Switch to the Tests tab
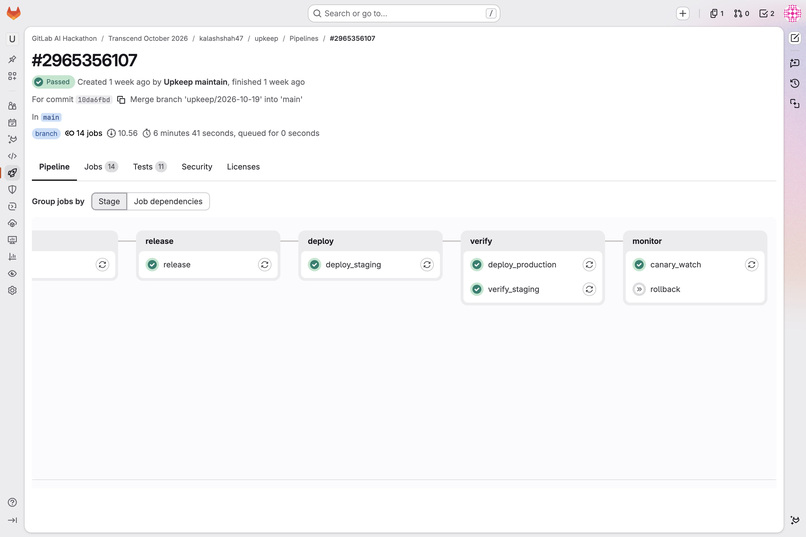Screen dimensions: 806x537 [x=150, y=167]
